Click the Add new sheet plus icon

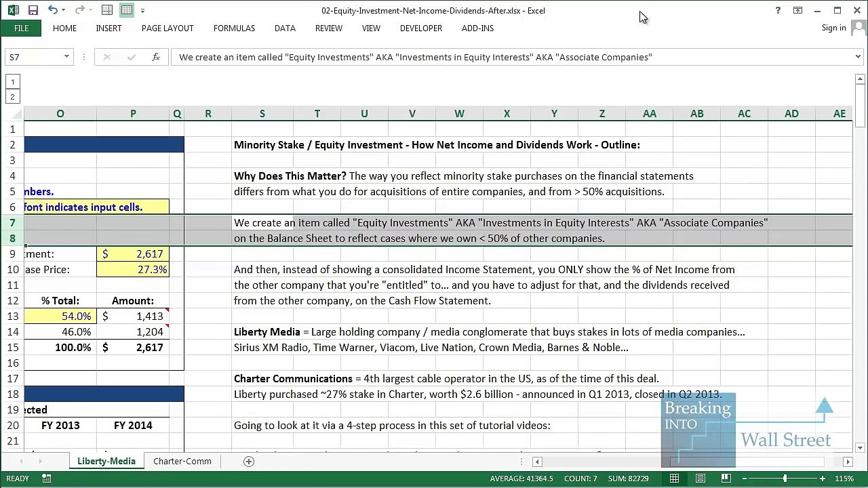pos(249,462)
